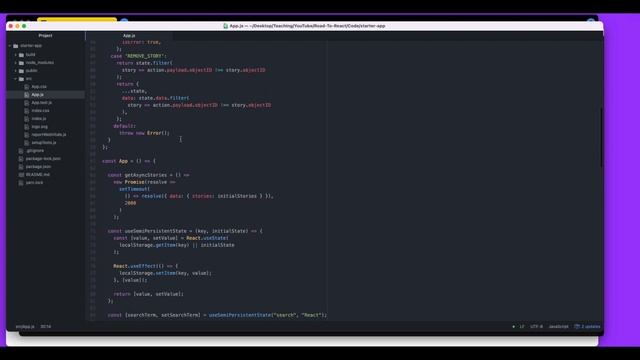Image resolution: width=640 pixels, height=360 pixels.
Task: Open the 2 updates notification
Action: [587, 327]
